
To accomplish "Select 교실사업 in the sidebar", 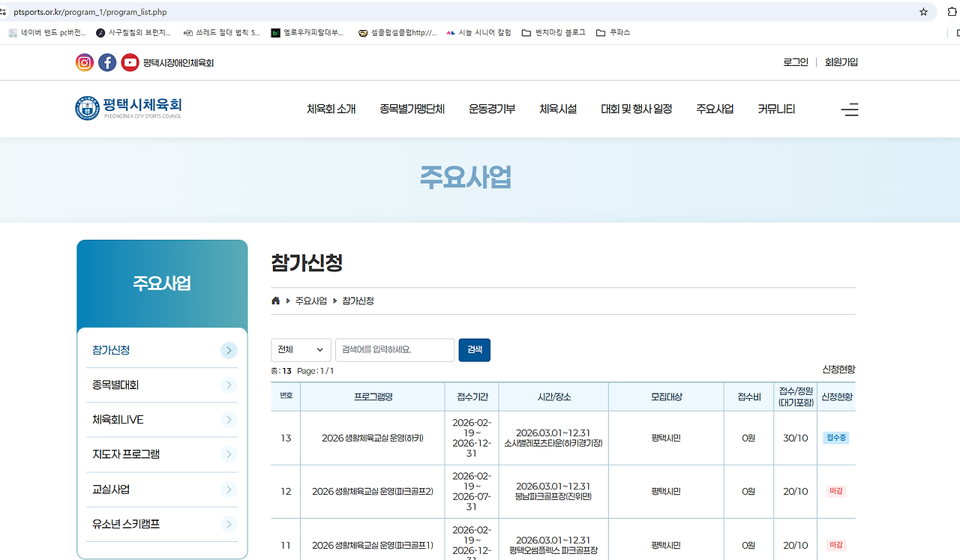I will [x=111, y=490].
